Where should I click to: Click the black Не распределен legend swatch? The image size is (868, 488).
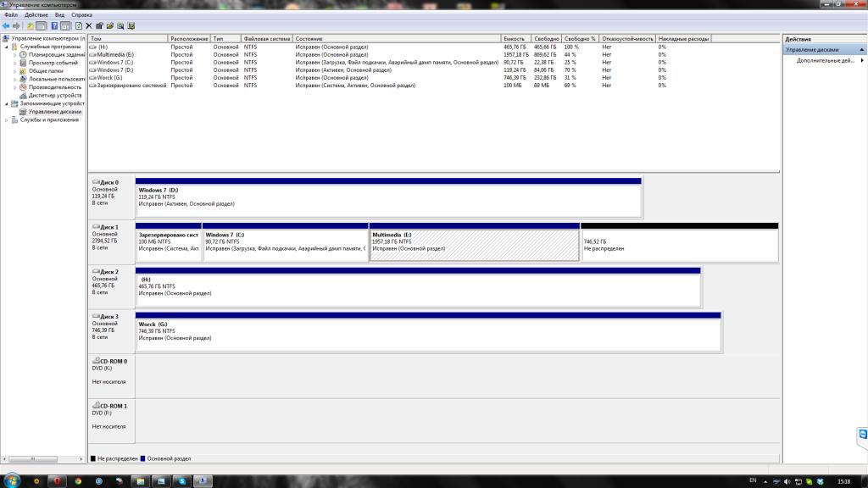tap(93, 458)
